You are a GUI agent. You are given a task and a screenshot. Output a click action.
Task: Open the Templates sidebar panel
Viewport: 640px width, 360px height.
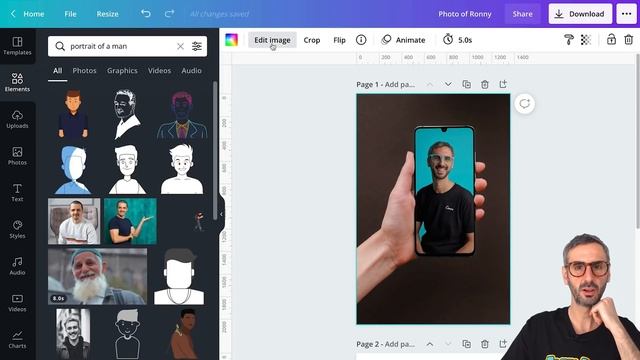[x=17, y=46]
